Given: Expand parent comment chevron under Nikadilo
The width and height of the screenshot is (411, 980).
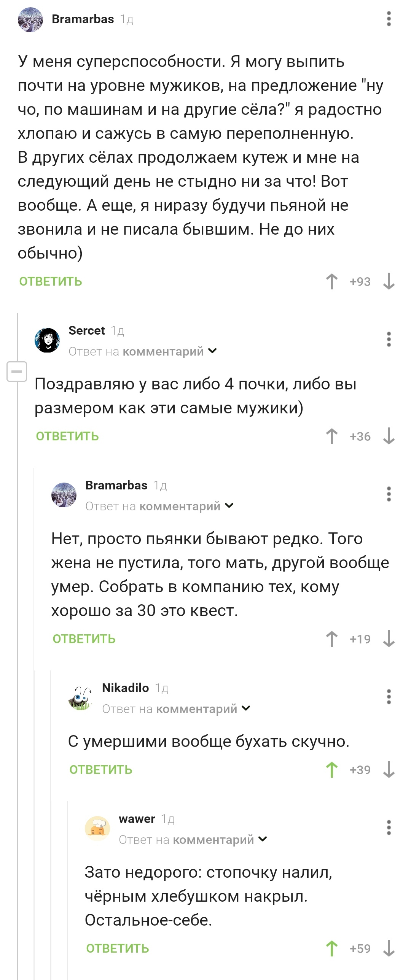Looking at the screenshot, I should 246,708.
